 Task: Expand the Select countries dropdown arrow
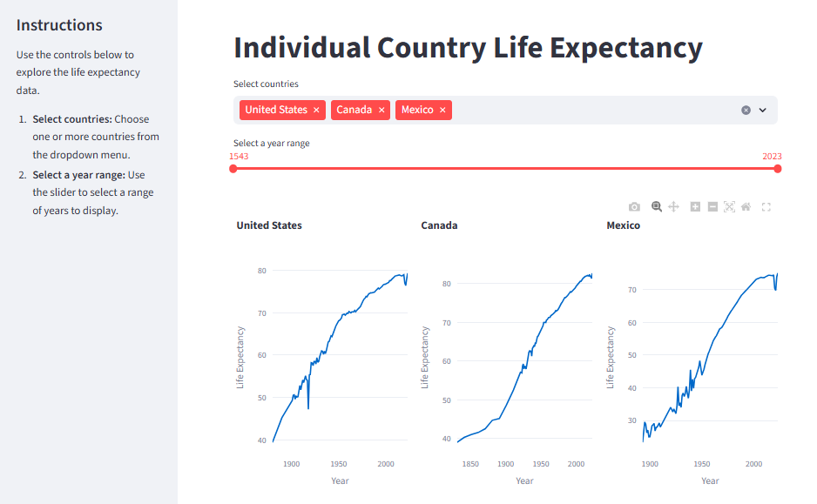(x=763, y=110)
